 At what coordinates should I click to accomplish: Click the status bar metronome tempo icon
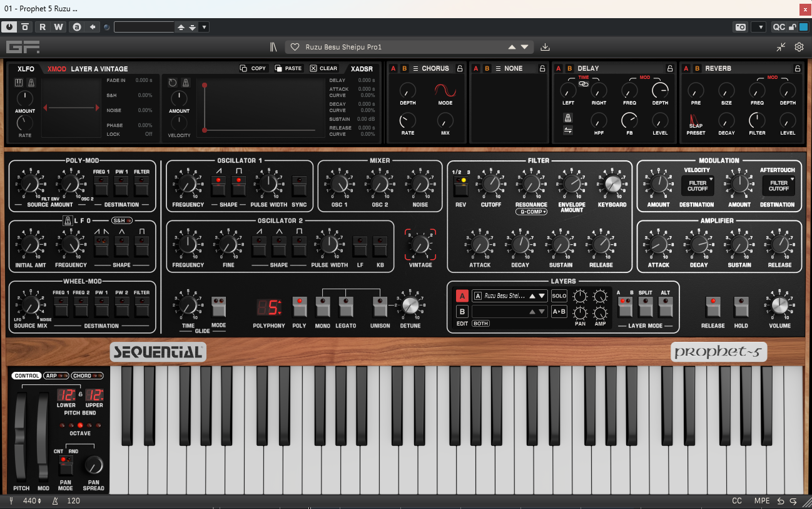pyautogui.click(x=56, y=501)
